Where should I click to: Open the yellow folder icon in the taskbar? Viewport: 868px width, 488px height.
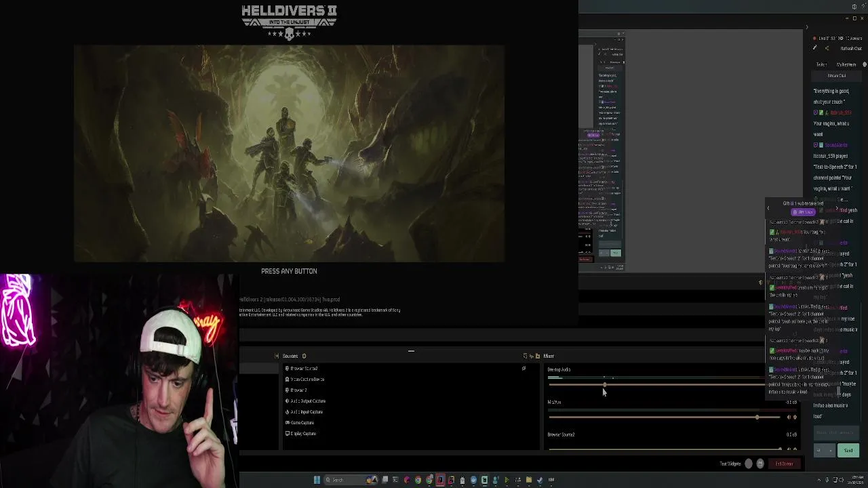[529, 480]
